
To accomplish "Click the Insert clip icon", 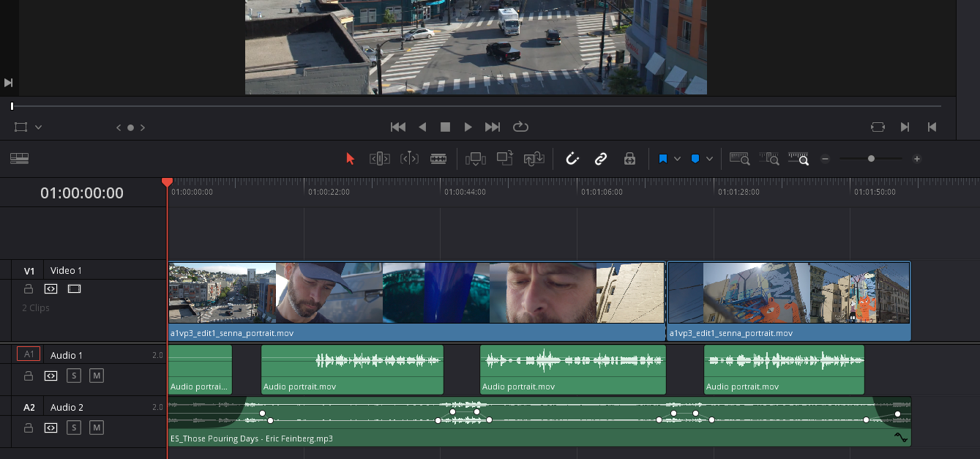I will tap(476, 159).
